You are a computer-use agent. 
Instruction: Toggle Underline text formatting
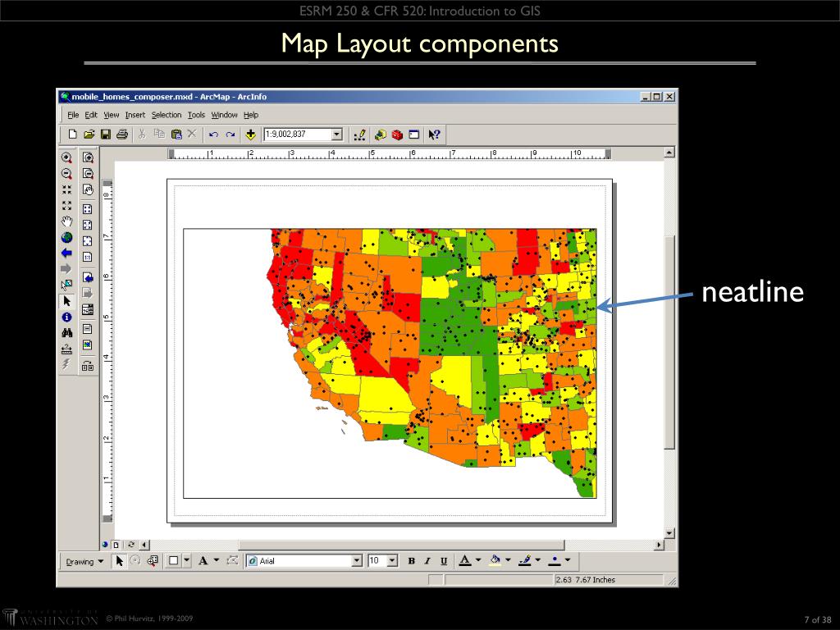[x=444, y=561]
